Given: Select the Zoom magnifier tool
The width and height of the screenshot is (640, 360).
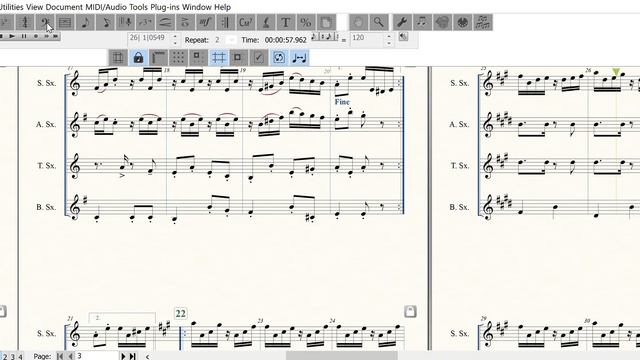Looking at the screenshot, I should (x=378, y=22).
